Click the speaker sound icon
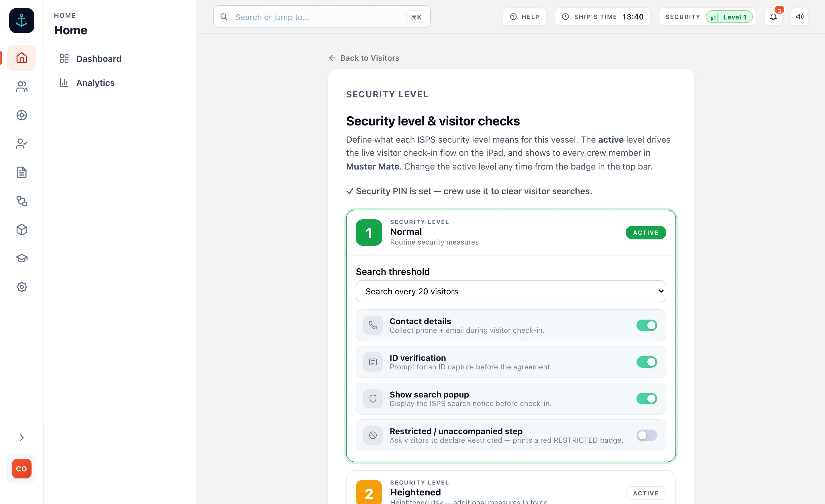Screen dimensions: 825x504 pos(800,17)
